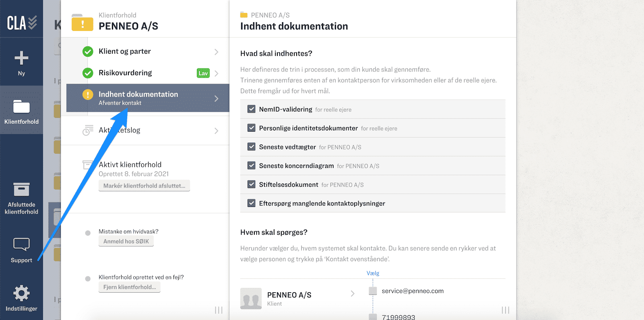
Task: Click the Indhent dokumentation page title
Action: coord(294,26)
